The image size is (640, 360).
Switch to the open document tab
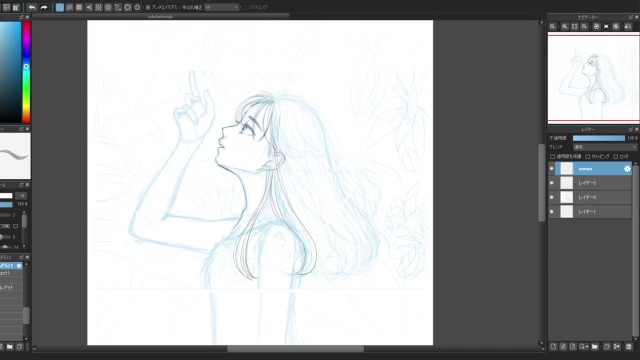click(x=160, y=17)
